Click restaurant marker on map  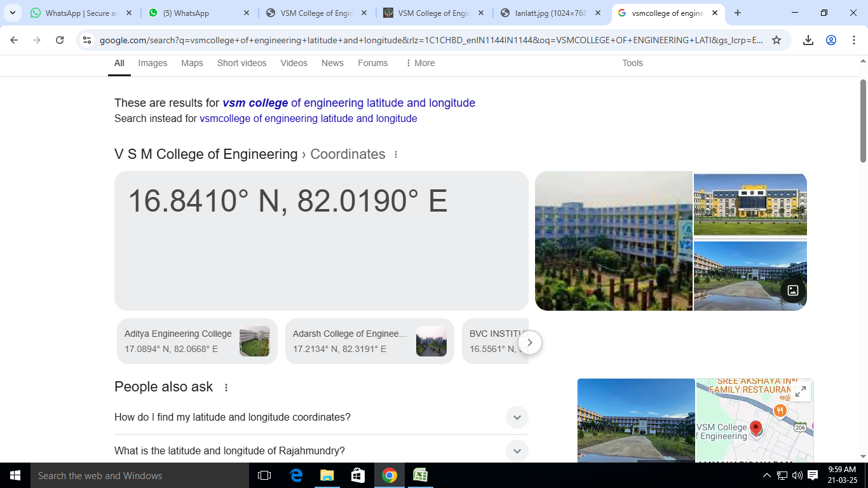[x=780, y=411]
